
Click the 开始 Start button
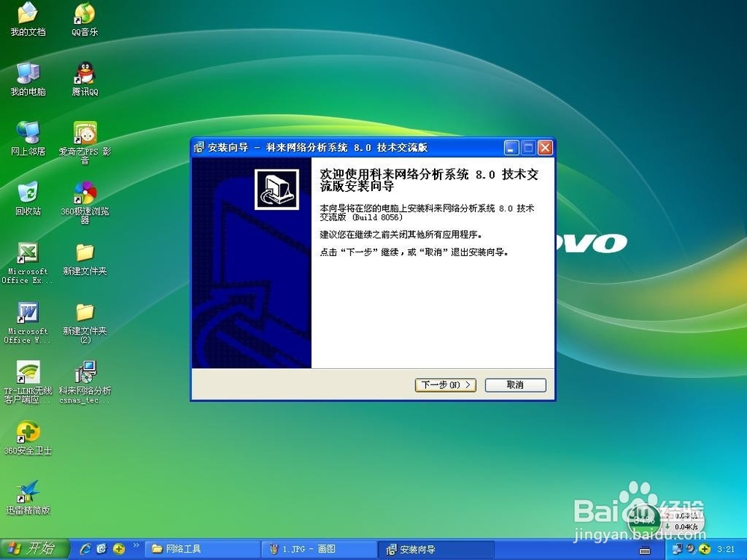point(34,549)
